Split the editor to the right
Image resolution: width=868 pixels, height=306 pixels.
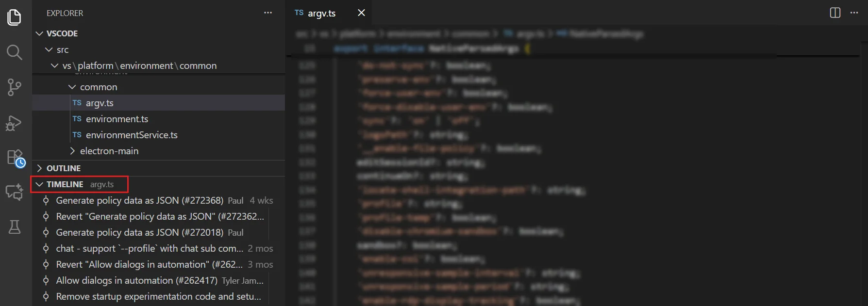835,13
